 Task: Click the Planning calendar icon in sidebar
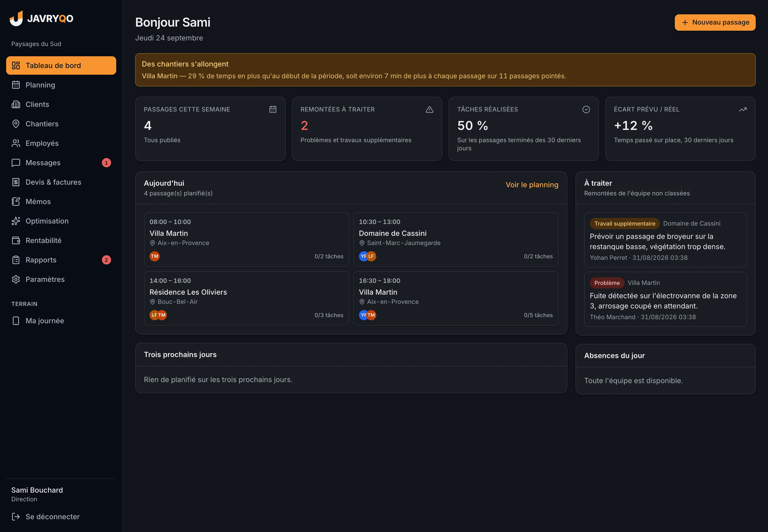[x=16, y=85]
